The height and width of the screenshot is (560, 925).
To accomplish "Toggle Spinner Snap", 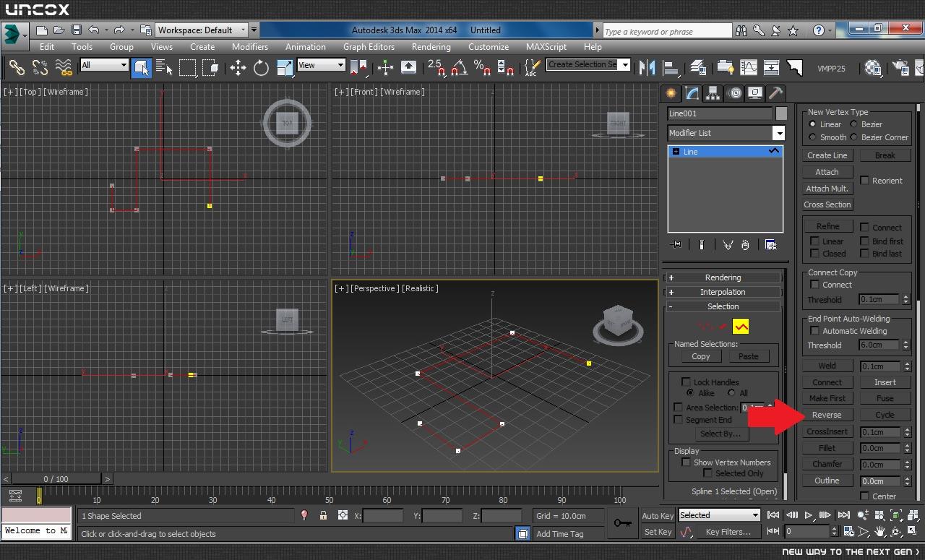I will coord(506,68).
